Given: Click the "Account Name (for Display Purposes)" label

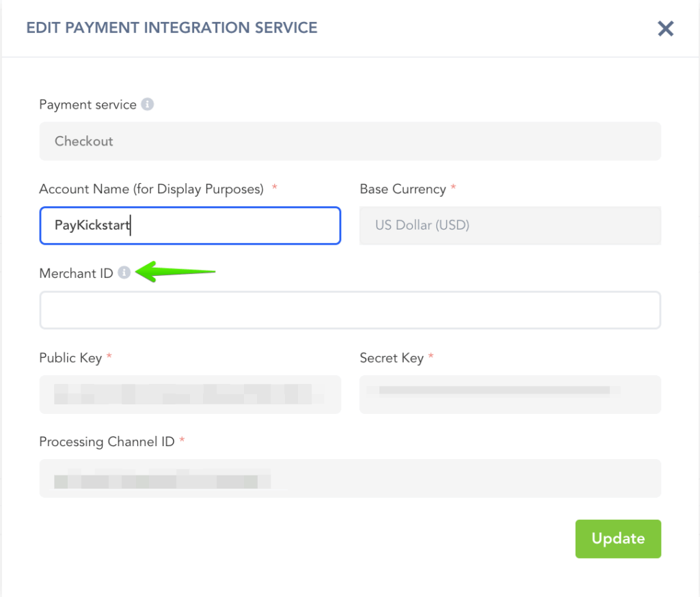Looking at the screenshot, I should click(151, 189).
